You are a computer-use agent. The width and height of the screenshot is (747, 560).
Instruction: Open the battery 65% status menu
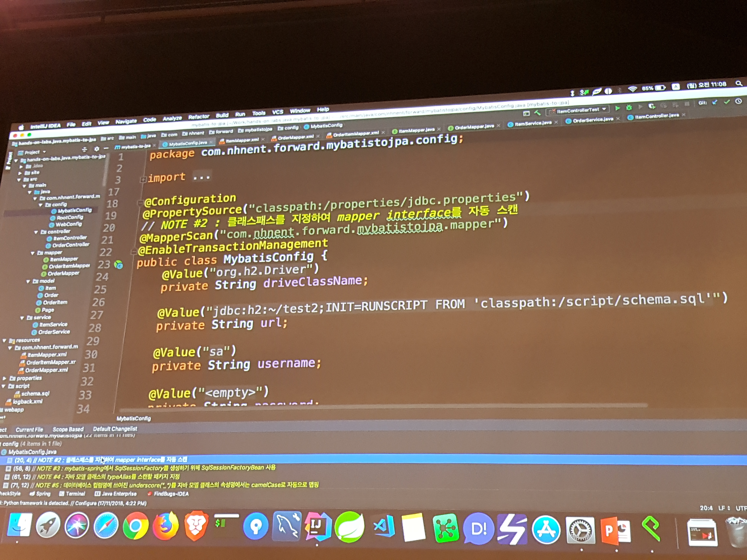click(654, 88)
